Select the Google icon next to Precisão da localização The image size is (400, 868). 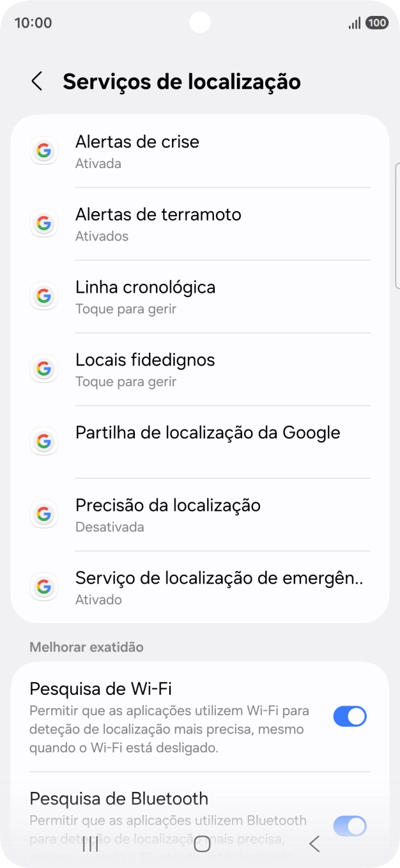pos(43,514)
